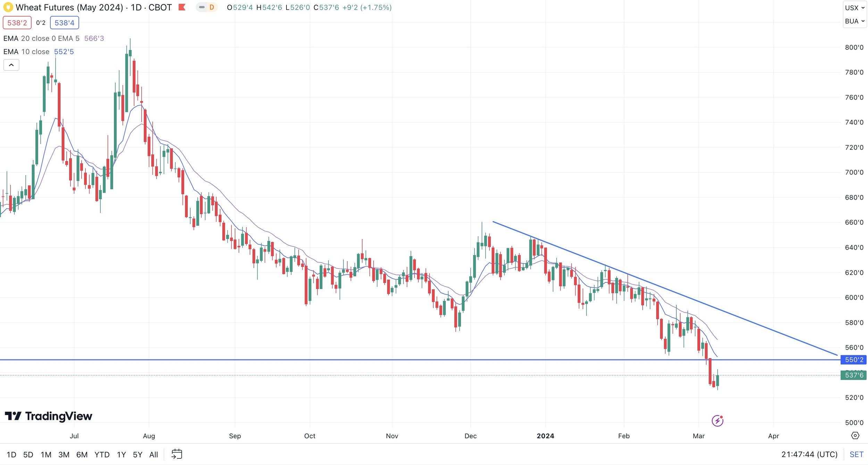Click the orange D delayed-data indicator

[x=211, y=7]
